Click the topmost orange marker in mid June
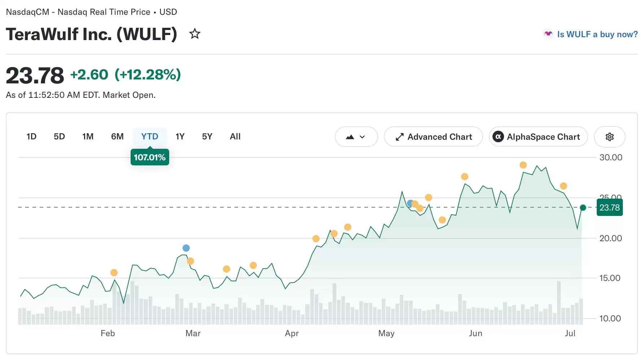This screenshot has height=360, width=644. (523, 165)
